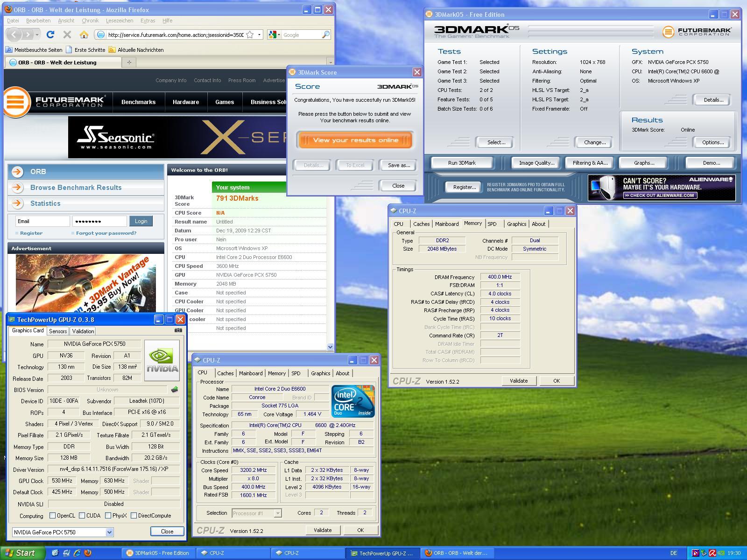Image resolution: width=747 pixels, height=560 pixels.
Task: Click the Start button
Action: click(x=22, y=553)
